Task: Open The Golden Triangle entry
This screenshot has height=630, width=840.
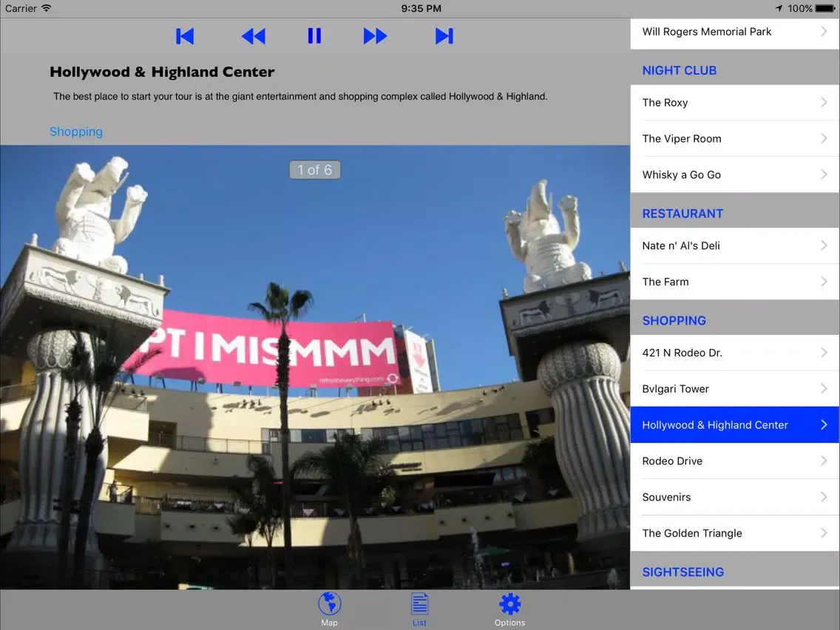Action: [734, 533]
